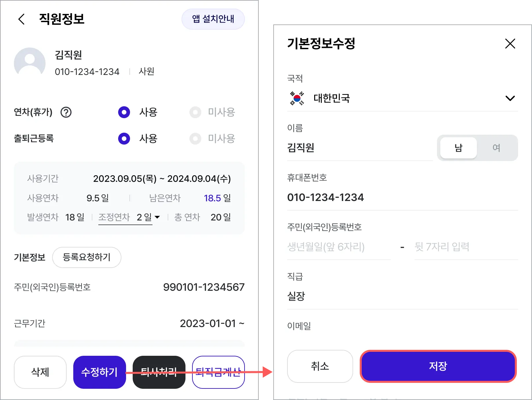Click the employee profile avatar
This screenshot has height=400, width=532.
pyautogui.click(x=30, y=63)
